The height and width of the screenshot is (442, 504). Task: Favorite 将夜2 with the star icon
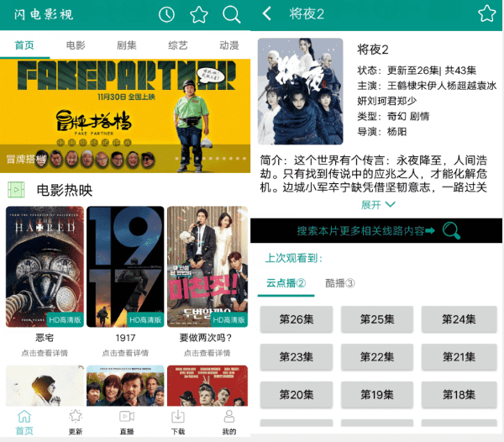tap(486, 13)
